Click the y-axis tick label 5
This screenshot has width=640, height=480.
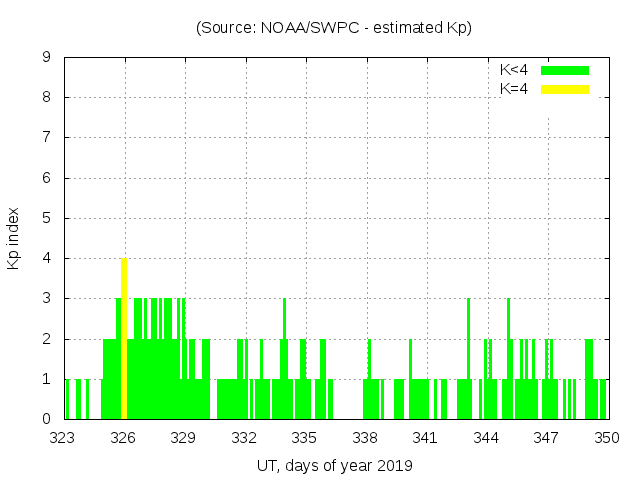click(x=46, y=219)
